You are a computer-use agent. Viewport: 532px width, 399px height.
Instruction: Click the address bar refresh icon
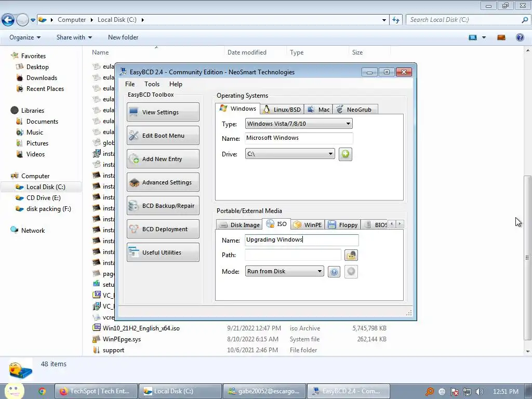[x=396, y=20]
